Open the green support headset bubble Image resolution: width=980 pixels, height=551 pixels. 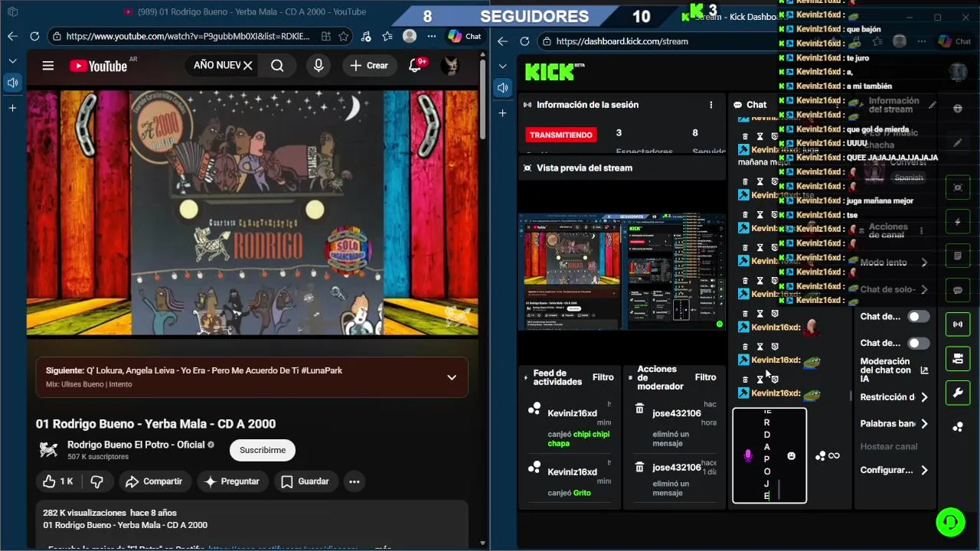tap(950, 522)
